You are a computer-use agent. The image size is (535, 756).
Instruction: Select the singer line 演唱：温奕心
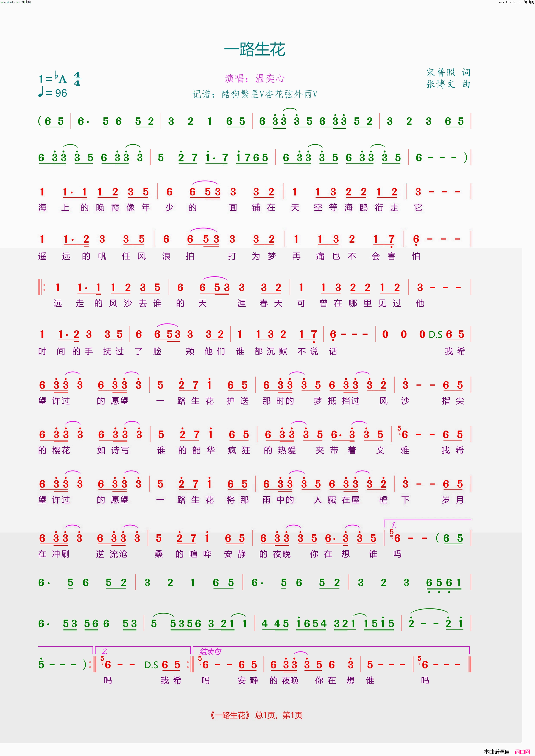point(254,78)
